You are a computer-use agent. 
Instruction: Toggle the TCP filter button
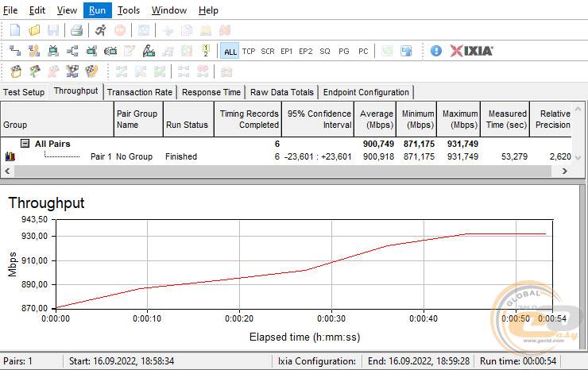(x=249, y=52)
